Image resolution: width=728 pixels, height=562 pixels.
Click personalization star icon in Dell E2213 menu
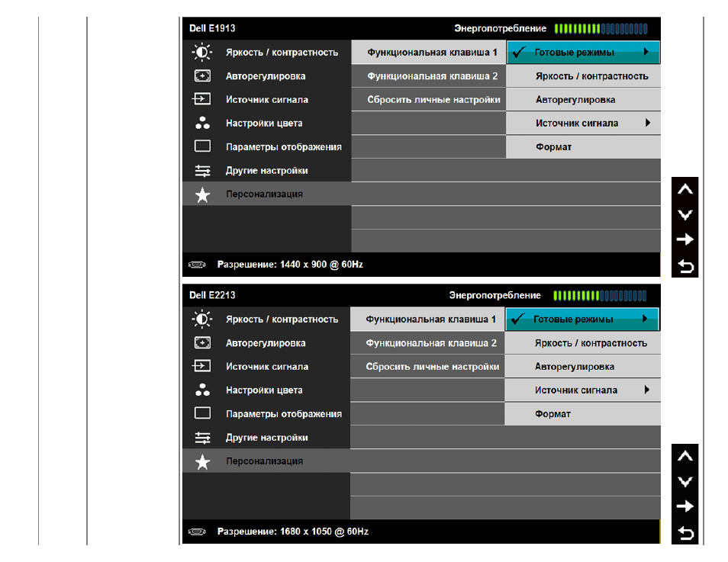[202, 462]
